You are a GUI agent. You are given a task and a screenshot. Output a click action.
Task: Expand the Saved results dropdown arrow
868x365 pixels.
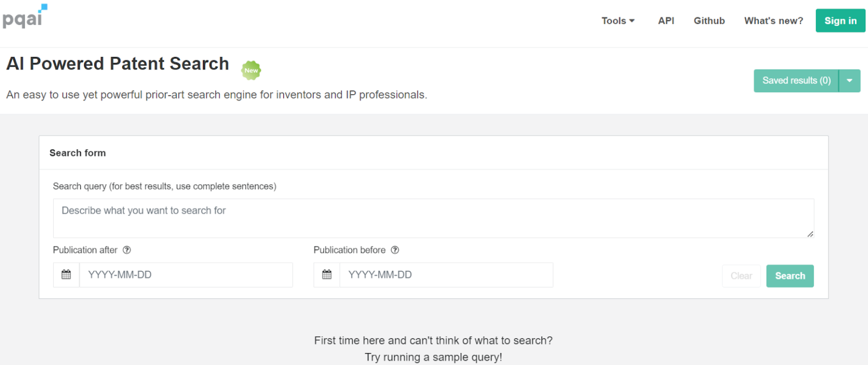click(x=849, y=80)
